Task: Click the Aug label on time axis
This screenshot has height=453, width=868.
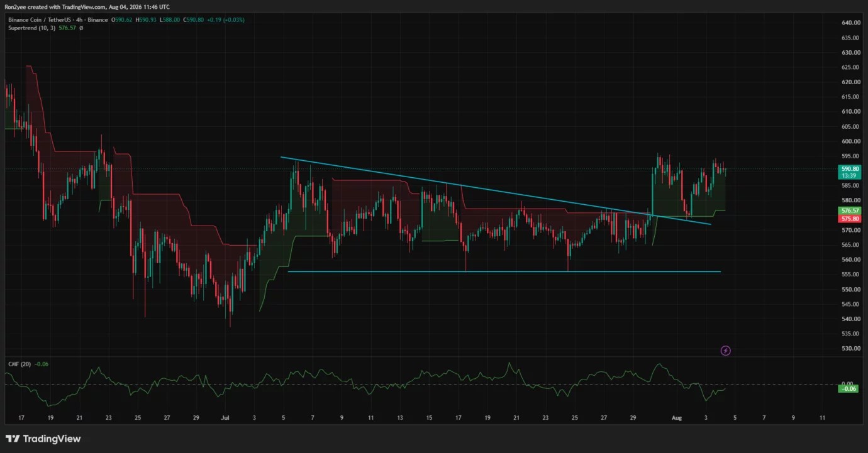Action: coord(676,417)
